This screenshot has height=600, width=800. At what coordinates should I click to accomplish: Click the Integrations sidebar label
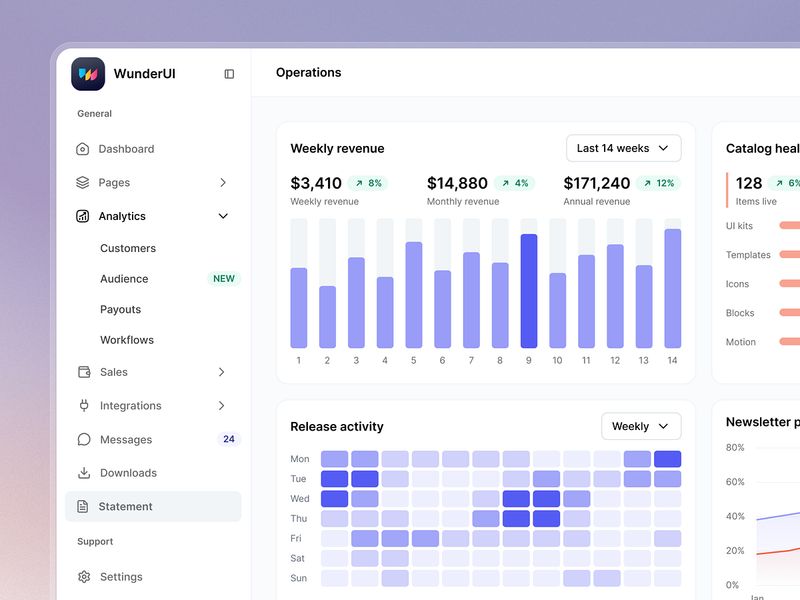click(x=131, y=406)
